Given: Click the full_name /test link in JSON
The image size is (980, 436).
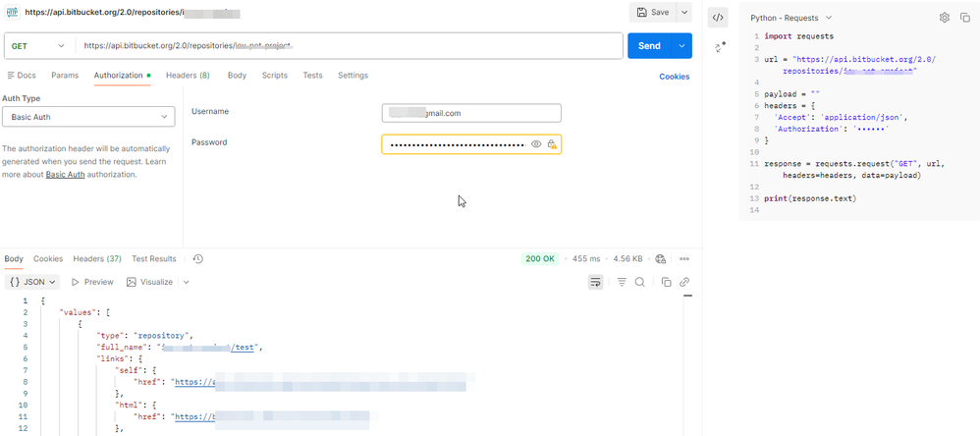Looking at the screenshot, I should pos(244,348).
